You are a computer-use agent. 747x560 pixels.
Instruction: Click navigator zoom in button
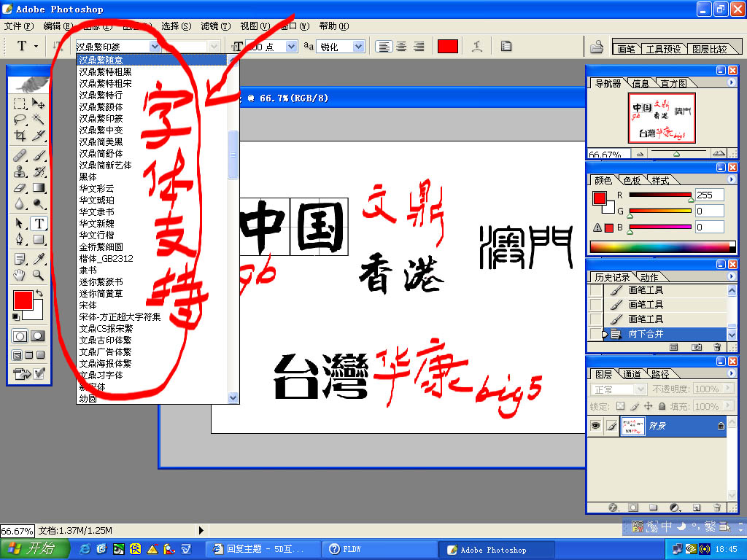click(x=718, y=153)
